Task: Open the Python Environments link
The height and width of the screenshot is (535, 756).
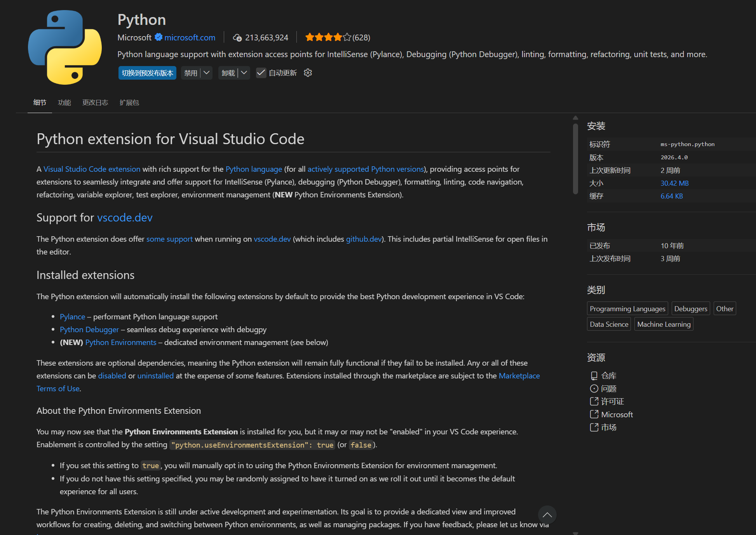Action: coord(121,342)
